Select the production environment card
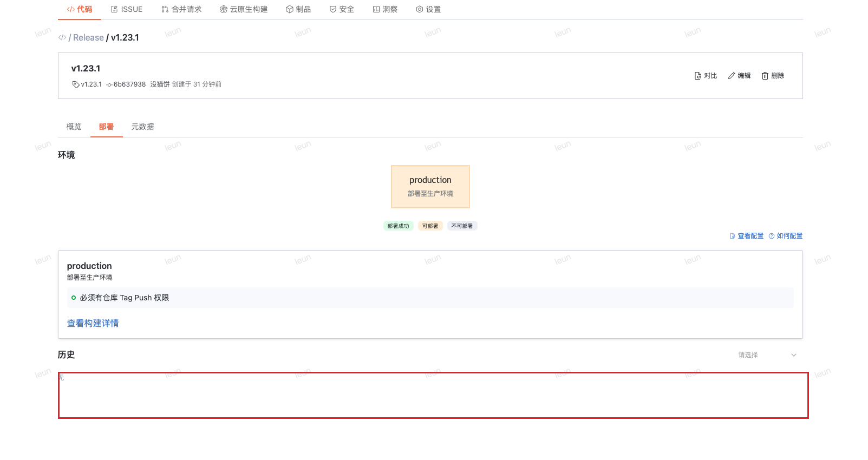The height and width of the screenshot is (460, 868). tap(430, 187)
